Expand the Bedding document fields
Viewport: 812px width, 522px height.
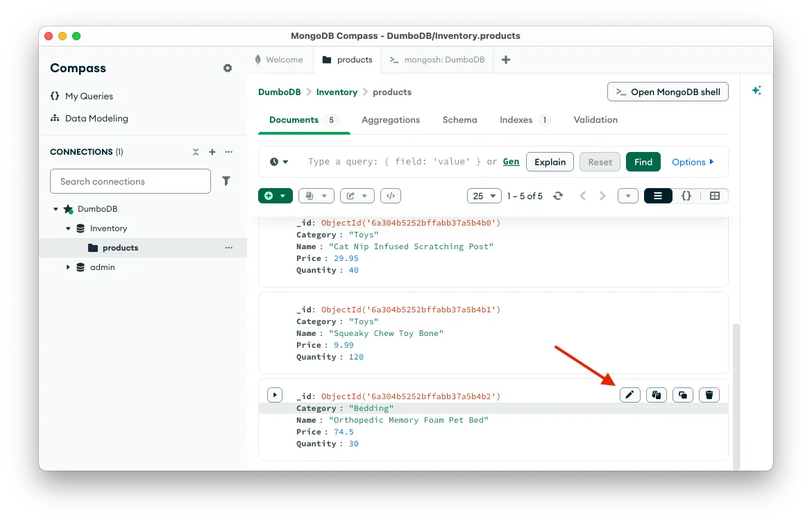point(275,394)
